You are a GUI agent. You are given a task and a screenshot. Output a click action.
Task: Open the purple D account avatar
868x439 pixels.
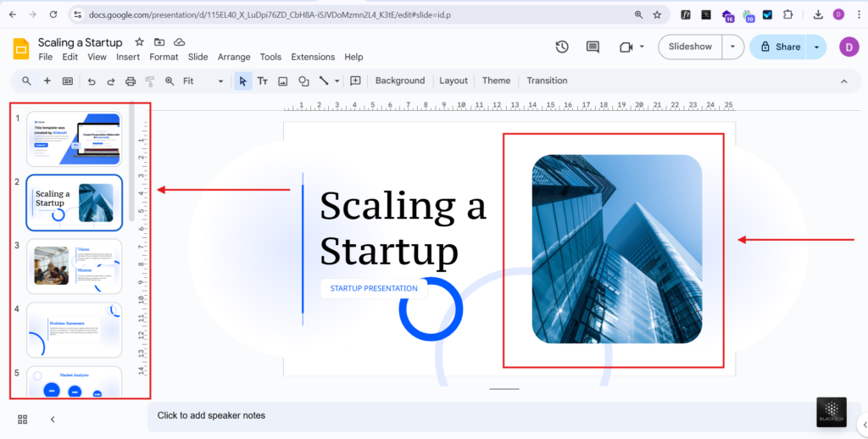point(849,47)
